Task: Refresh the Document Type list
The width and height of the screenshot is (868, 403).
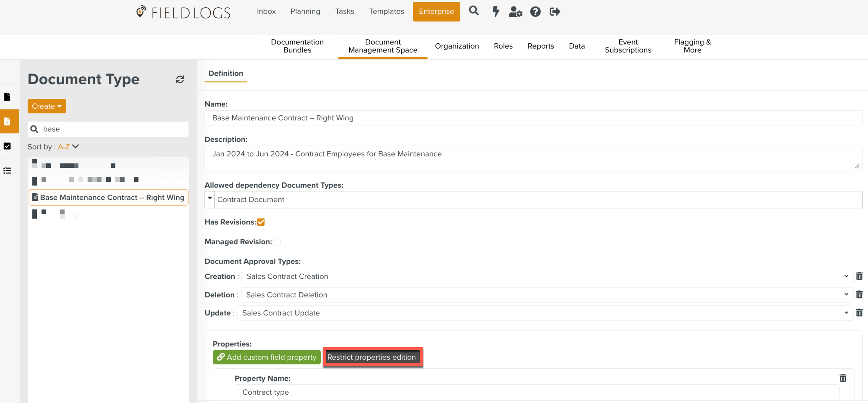Action: point(180,79)
